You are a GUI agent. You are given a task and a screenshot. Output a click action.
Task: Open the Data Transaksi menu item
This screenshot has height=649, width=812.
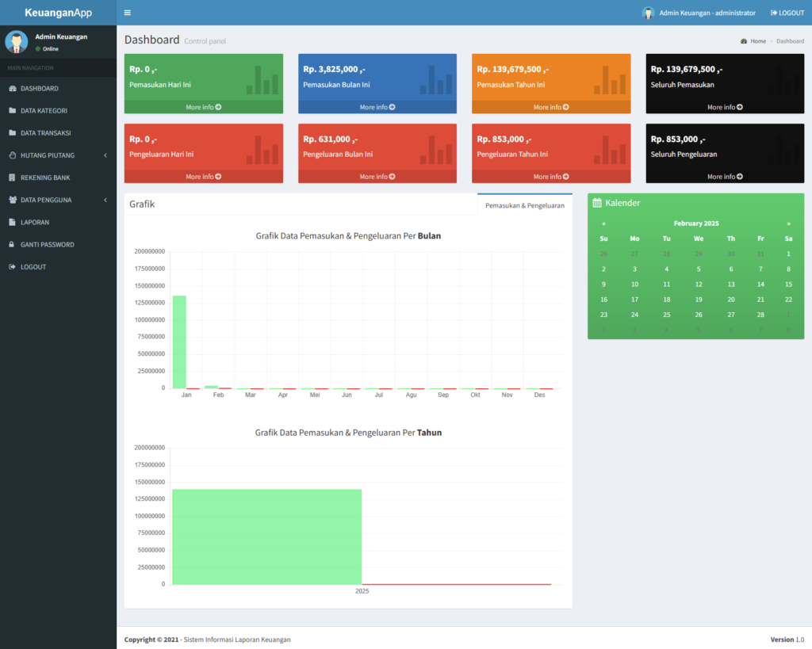click(46, 133)
